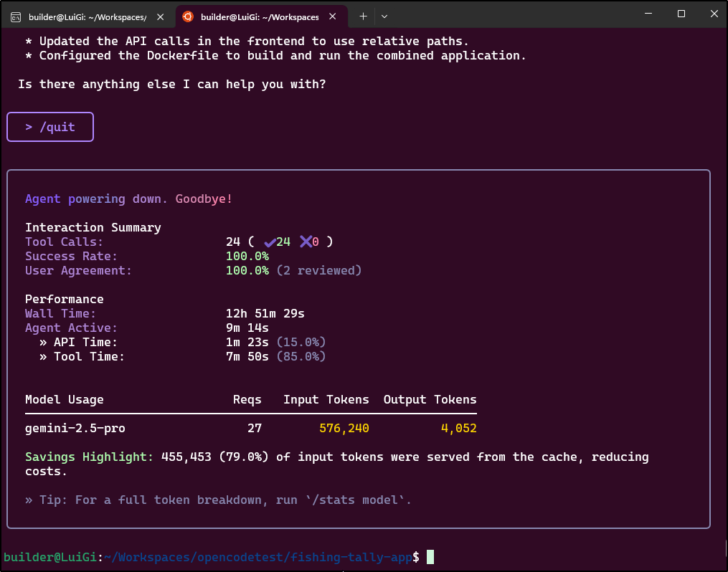The width and height of the screenshot is (728, 572).
Task: Minimize the terminal window
Action: [x=648, y=14]
